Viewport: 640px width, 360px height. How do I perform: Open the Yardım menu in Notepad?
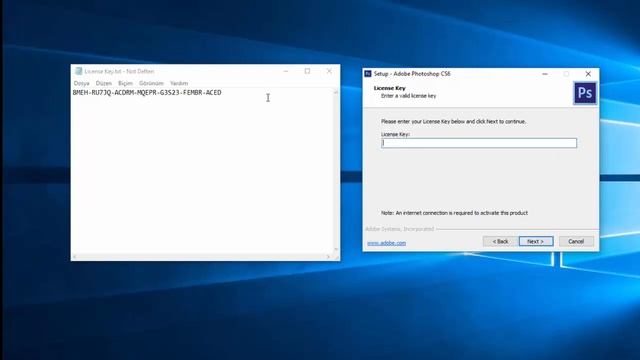(179, 83)
